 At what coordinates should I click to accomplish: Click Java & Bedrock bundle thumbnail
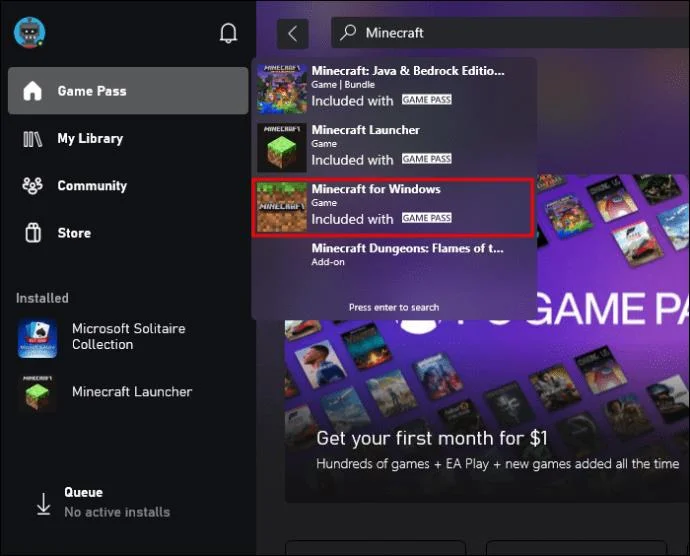point(282,89)
